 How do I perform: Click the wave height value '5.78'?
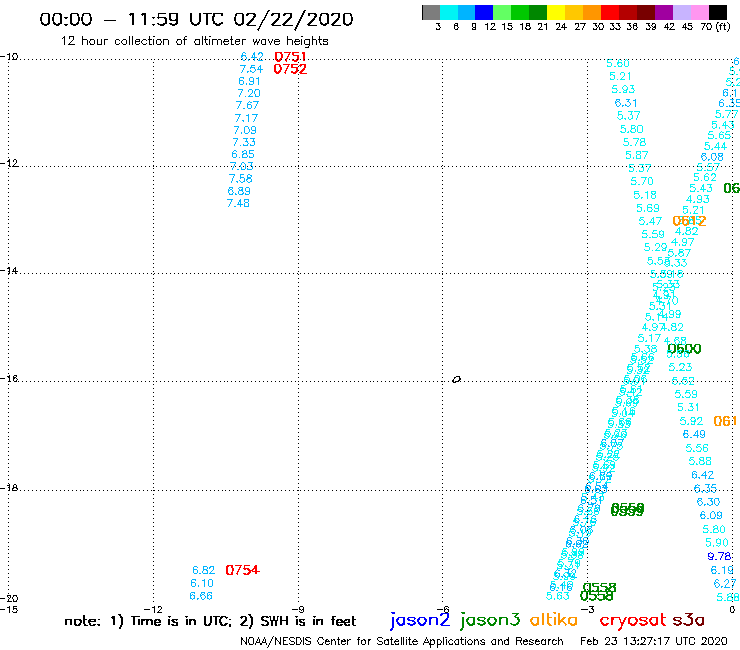pos(634,143)
